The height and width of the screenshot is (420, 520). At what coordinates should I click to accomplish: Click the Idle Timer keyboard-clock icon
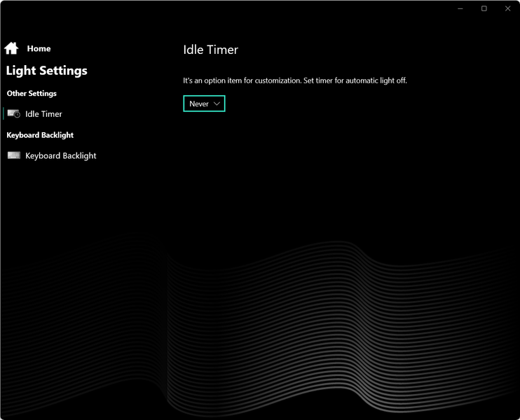(x=14, y=113)
